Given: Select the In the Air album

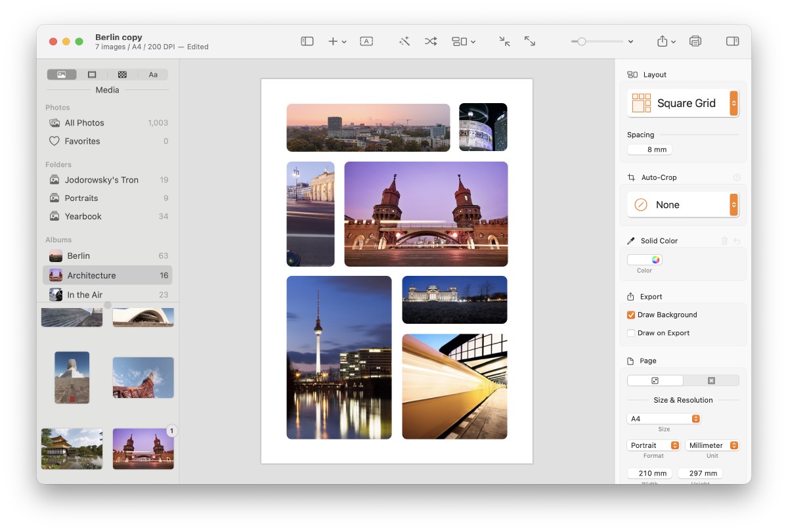Looking at the screenshot, I should point(108,295).
